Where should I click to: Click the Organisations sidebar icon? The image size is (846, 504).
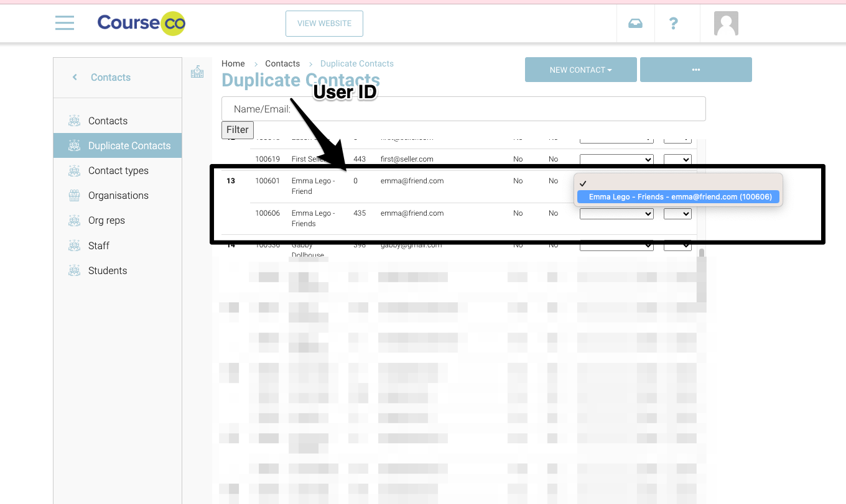coord(75,196)
